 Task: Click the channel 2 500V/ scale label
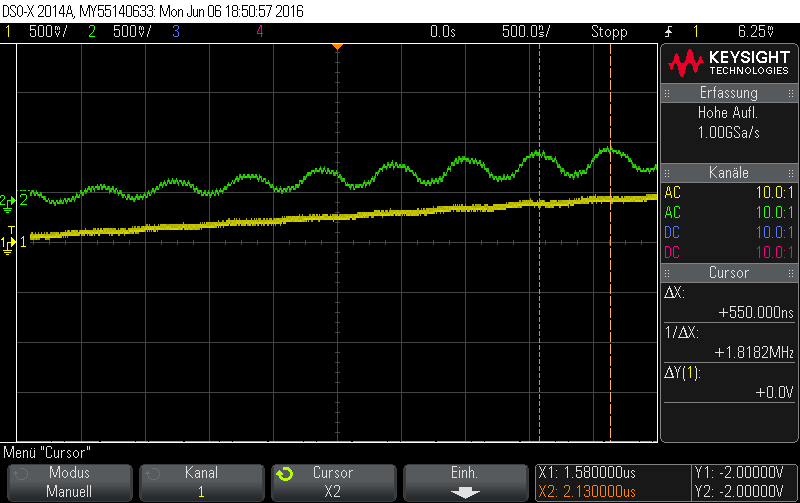pos(132,32)
